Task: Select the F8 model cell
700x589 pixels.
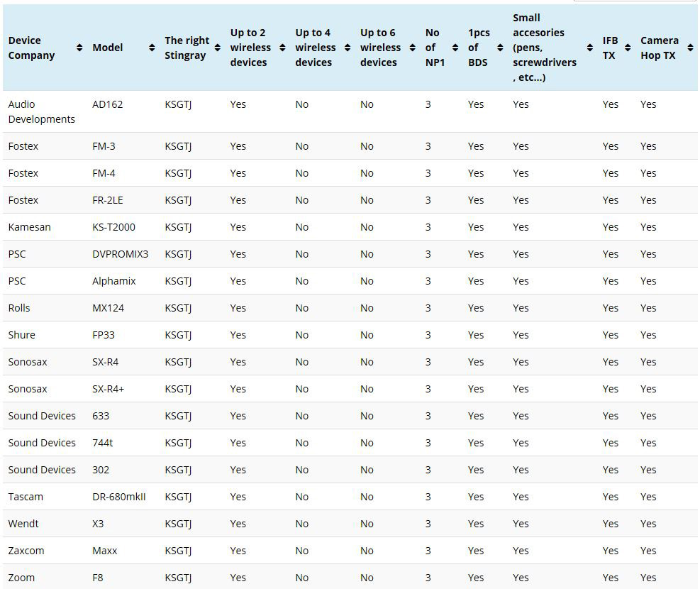Action: (98, 578)
